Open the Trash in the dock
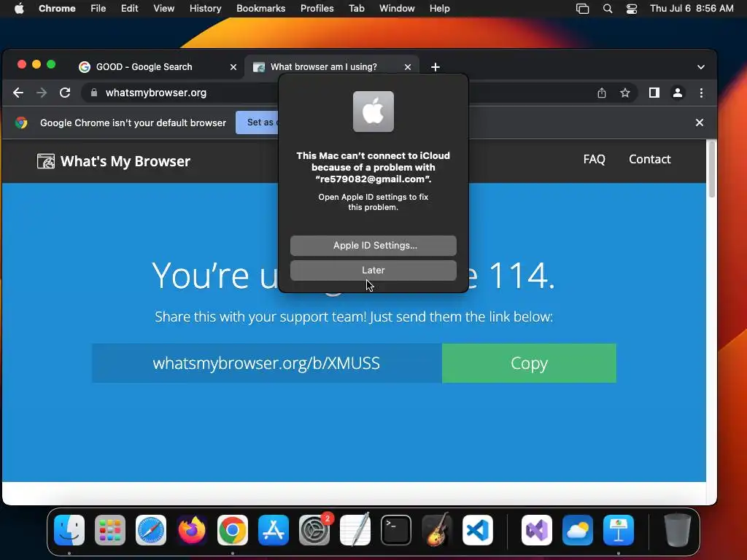The image size is (747, 560). tap(678, 530)
